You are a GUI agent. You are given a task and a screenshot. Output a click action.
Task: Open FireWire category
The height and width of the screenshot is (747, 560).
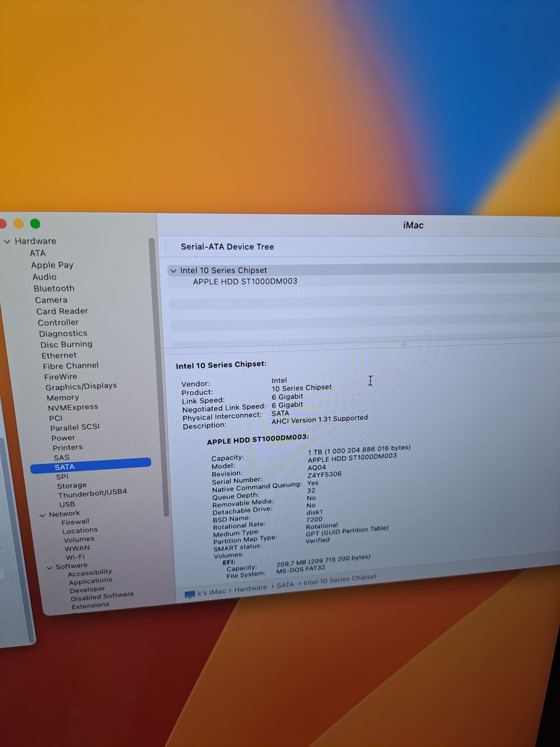[61, 376]
